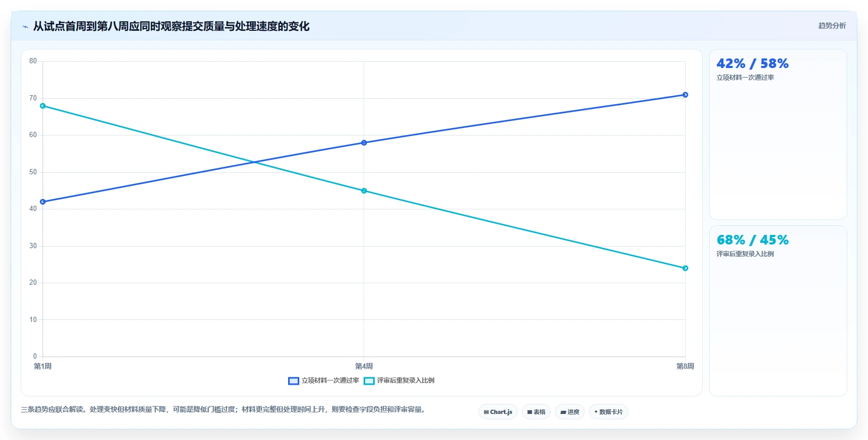The image size is (868, 440).
Task: Click the footer note starting 三条趋势应联合解读
Action: point(224,409)
